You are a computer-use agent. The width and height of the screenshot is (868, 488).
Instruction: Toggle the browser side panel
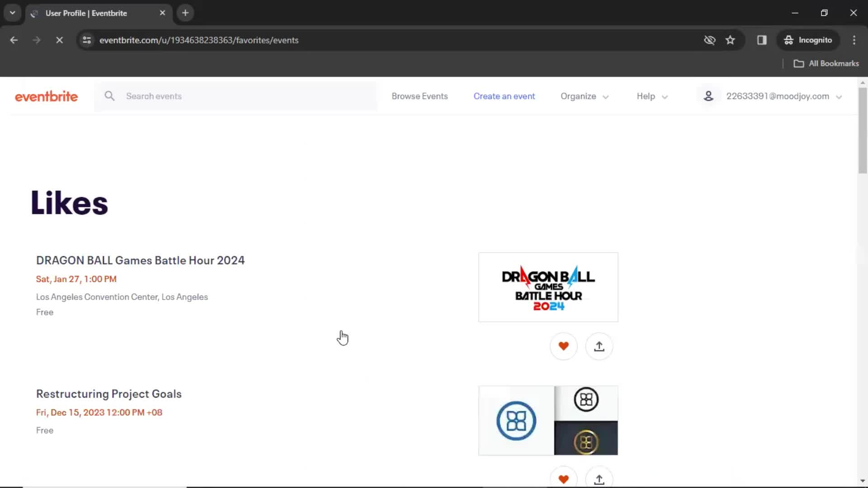coord(762,40)
